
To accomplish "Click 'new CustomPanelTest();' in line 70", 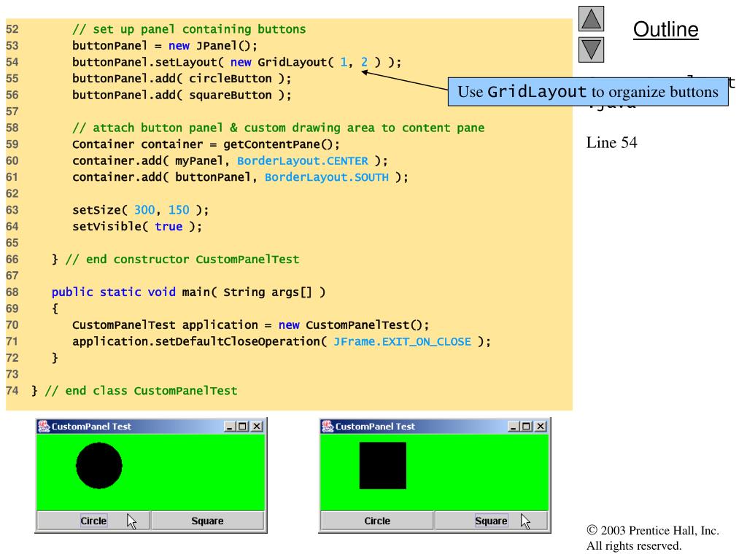I will pos(354,325).
